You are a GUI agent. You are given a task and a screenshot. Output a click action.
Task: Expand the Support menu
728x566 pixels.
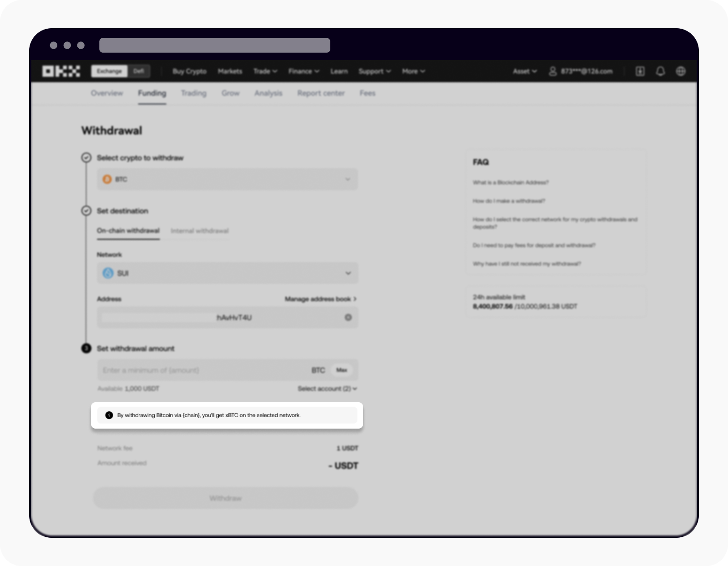point(374,71)
